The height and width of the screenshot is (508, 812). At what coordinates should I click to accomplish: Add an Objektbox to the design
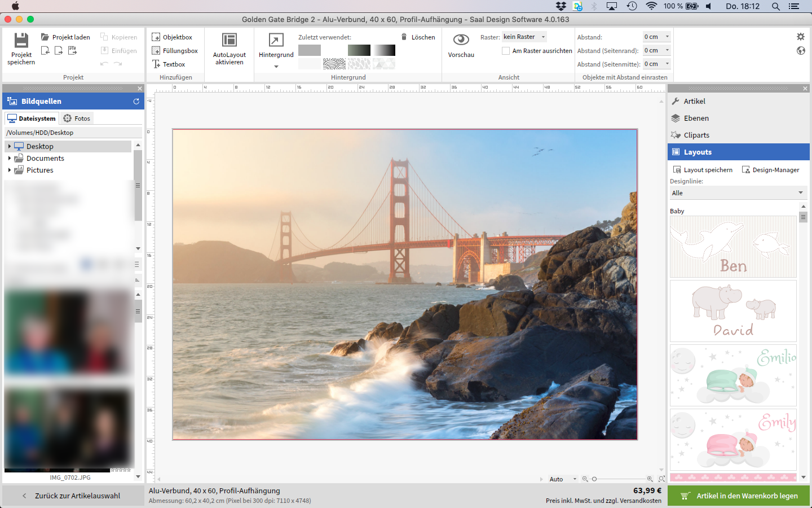tap(172, 37)
